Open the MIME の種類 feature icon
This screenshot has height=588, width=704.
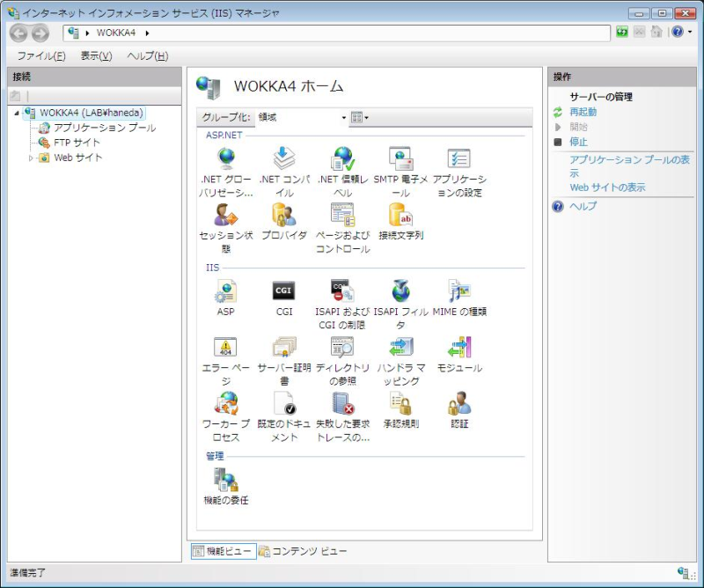tap(459, 291)
